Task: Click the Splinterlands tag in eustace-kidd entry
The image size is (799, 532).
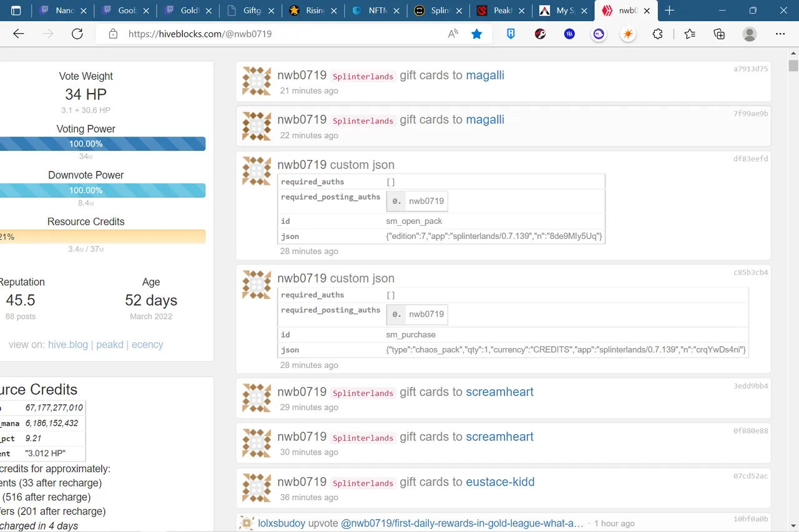Action: coord(363,483)
